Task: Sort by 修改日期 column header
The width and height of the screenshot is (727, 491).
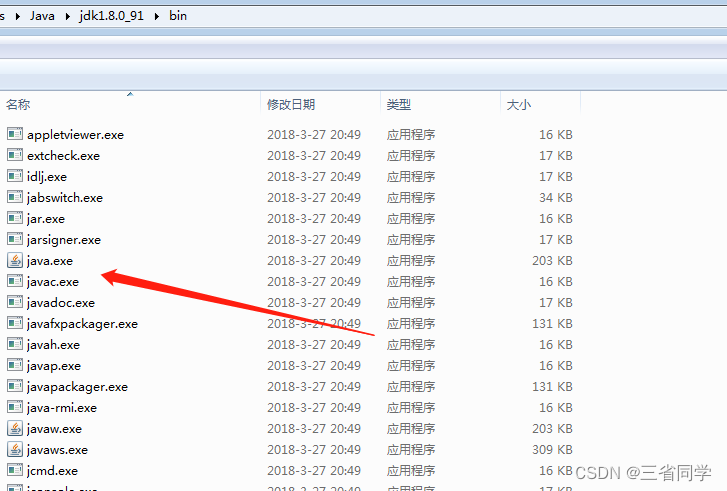Action: (291, 104)
